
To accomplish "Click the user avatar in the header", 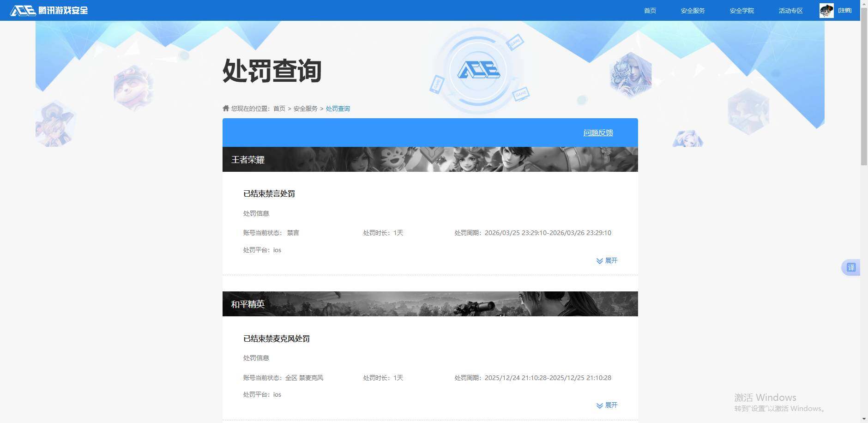I will (x=826, y=11).
